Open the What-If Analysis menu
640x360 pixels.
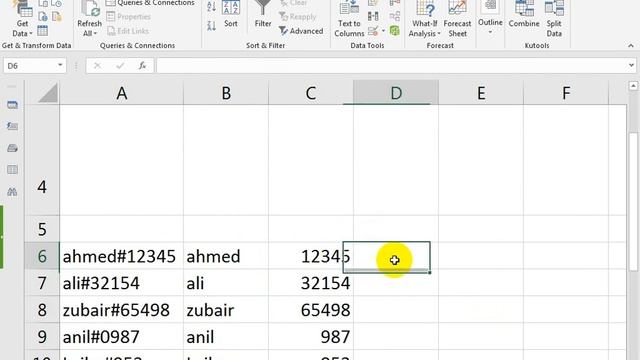pyautogui.click(x=424, y=19)
